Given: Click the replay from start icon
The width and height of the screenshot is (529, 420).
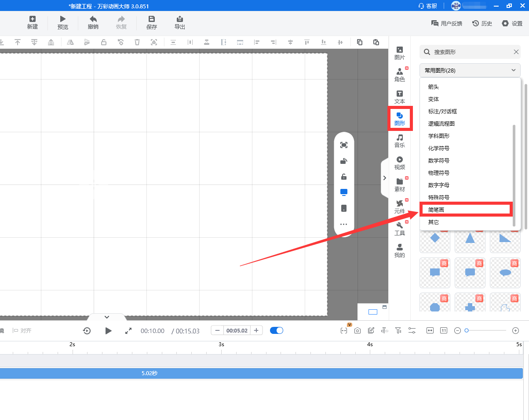Looking at the screenshot, I should (x=87, y=331).
